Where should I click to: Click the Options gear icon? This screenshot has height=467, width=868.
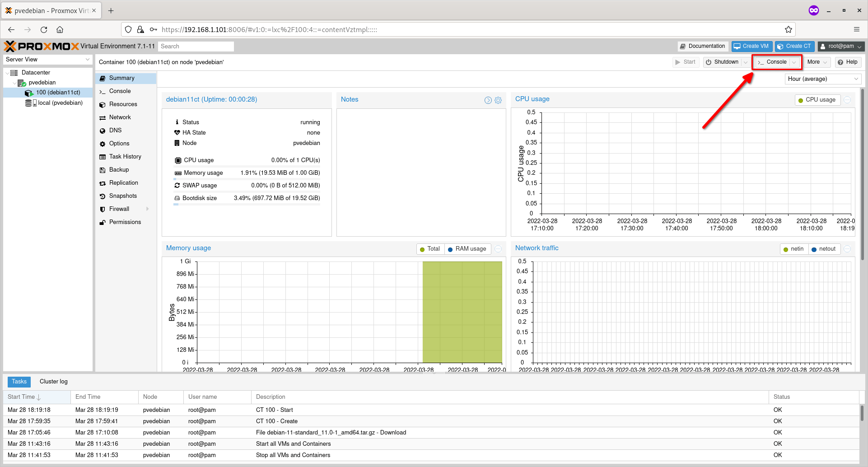(x=103, y=144)
